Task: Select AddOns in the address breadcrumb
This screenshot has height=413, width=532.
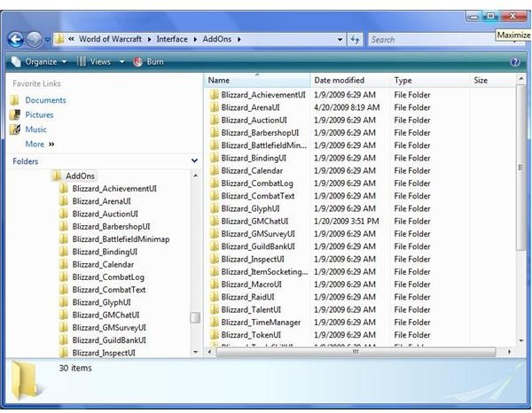Action: (217, 39)
